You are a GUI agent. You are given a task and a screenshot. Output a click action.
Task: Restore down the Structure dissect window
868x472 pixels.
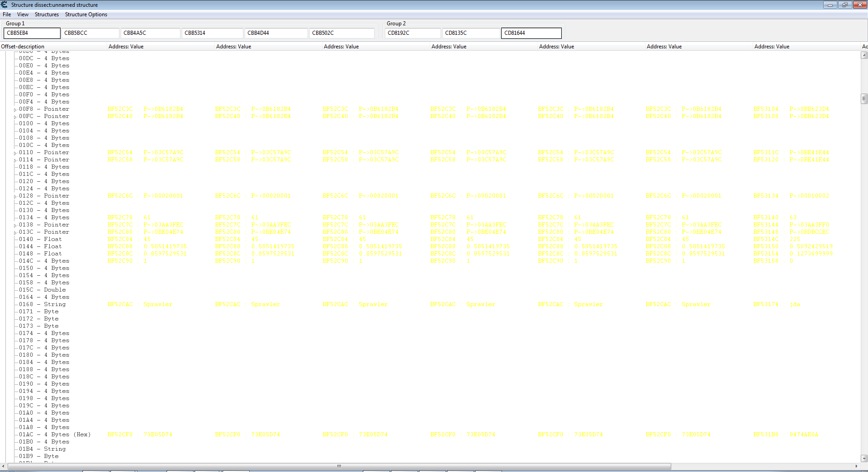coord(844,5)
